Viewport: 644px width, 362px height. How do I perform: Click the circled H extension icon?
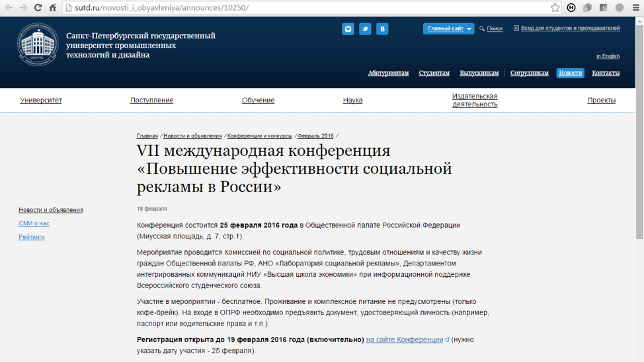click(x=571, y=7)
